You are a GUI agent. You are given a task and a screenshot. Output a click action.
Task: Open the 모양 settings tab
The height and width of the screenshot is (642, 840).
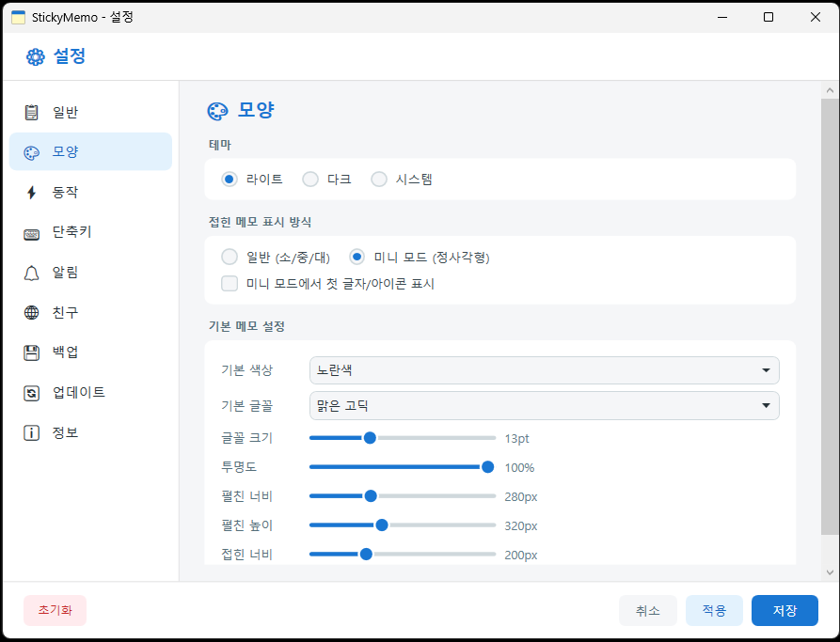pos(90,152)
